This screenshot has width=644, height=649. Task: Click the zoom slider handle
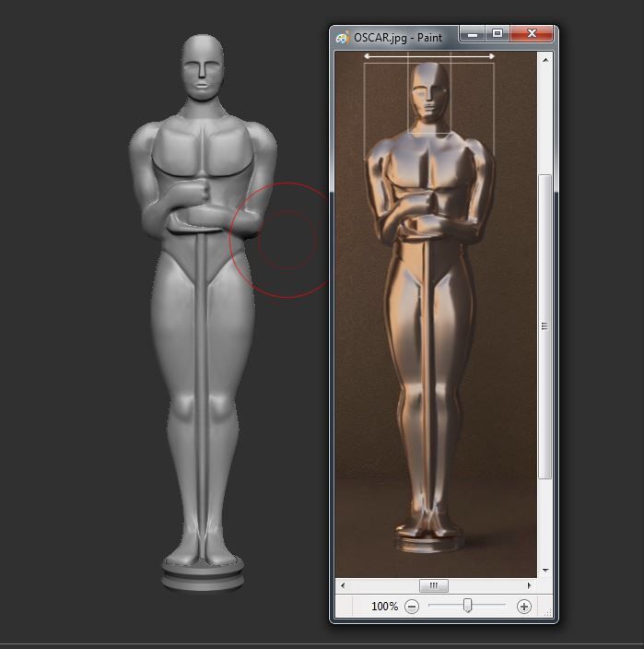[467, 605]
